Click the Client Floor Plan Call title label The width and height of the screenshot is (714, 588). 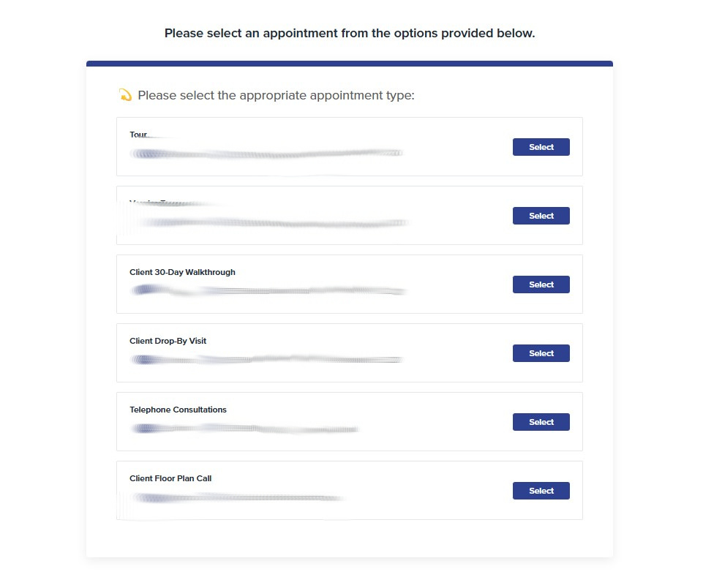coord(170,478)
